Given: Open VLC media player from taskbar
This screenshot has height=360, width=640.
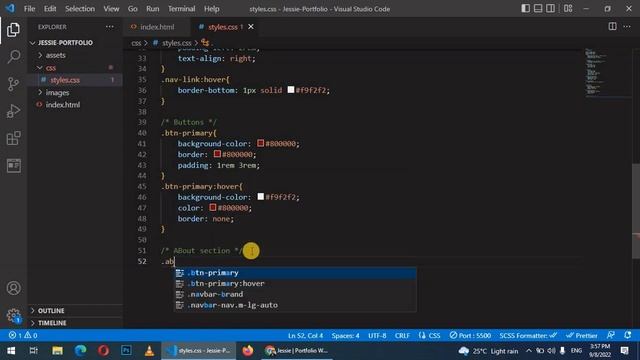Looking at the screenshot, I should pyautogui.click(x=149, y=351).
